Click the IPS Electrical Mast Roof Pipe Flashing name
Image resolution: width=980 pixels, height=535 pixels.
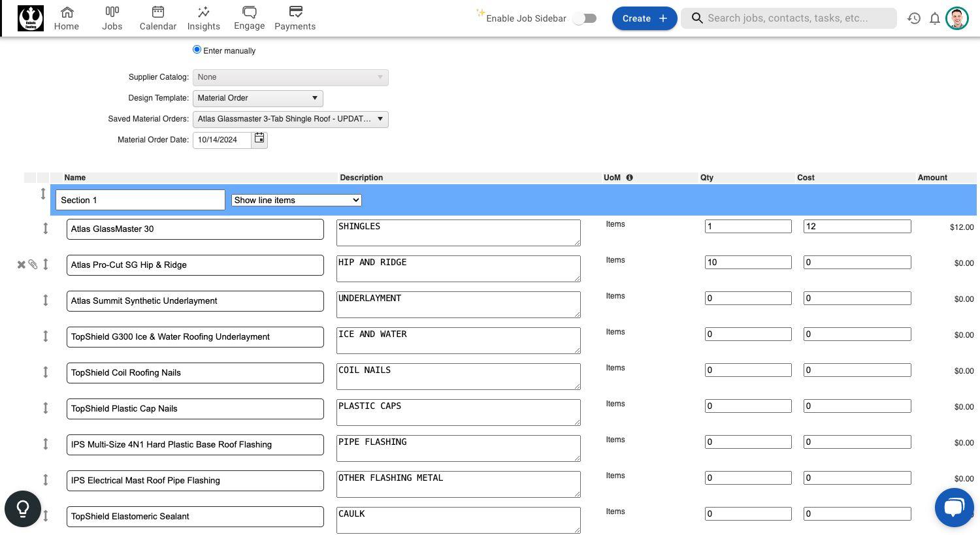[195, 481]
